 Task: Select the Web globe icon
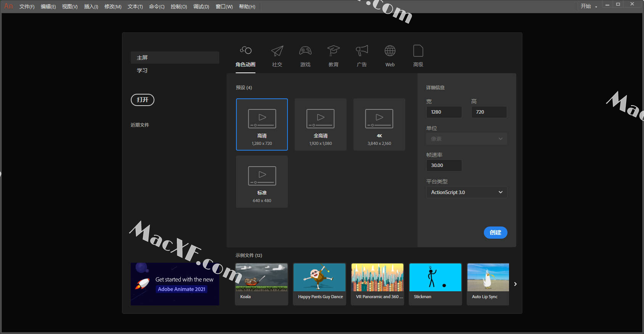tap(390, 51)
